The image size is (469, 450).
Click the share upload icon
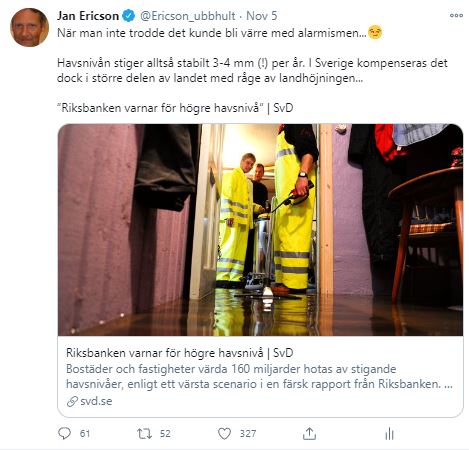(x=309, y=434)
